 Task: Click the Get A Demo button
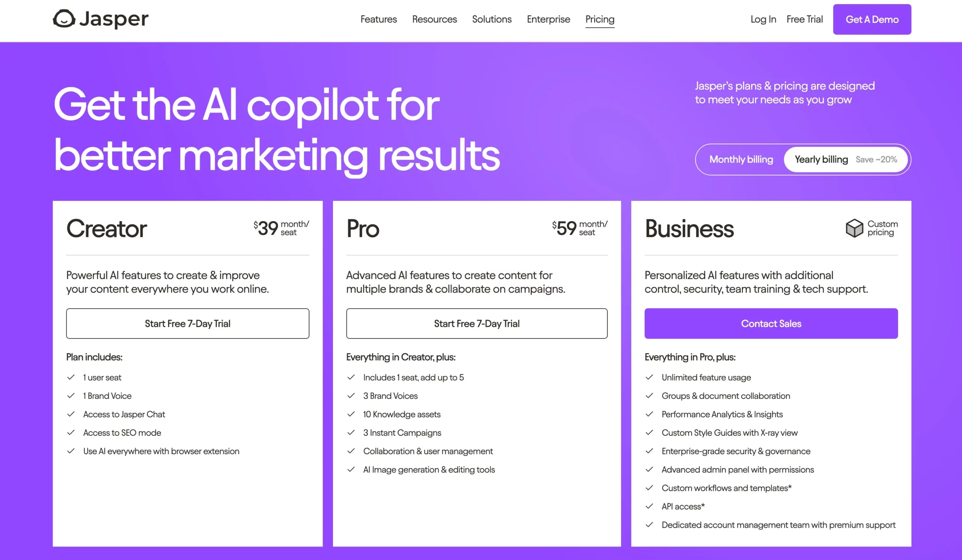point(872,19)
